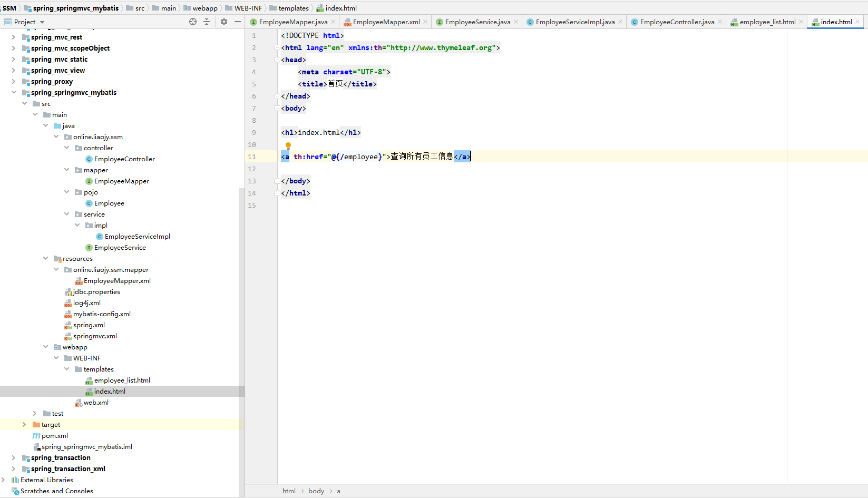This screenshot has height=498, width=868.
Task: Expand the spring_transaction module
Action: click(x=14, y=457)
